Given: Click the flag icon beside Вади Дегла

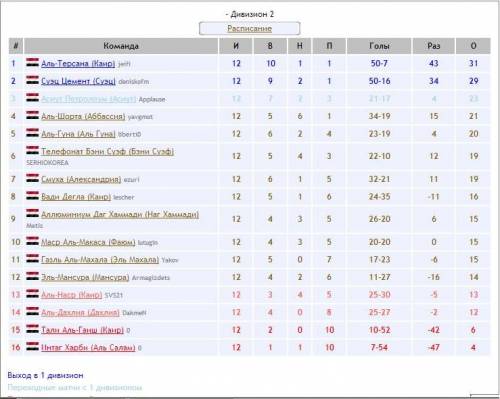Looking at the screenshot, I should pos(32,196).
